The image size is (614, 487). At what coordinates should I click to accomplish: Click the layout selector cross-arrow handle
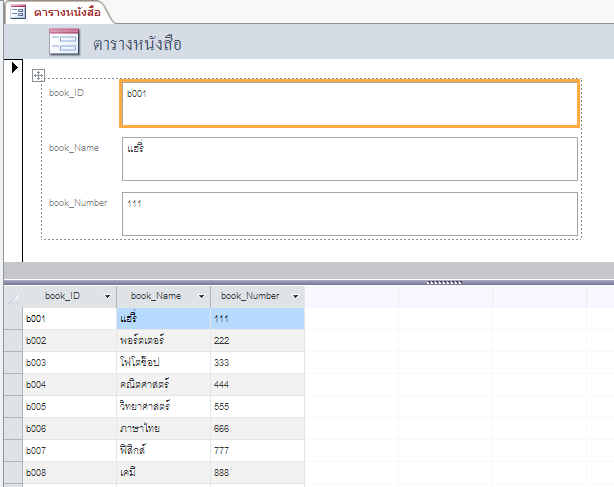[39, 74]
